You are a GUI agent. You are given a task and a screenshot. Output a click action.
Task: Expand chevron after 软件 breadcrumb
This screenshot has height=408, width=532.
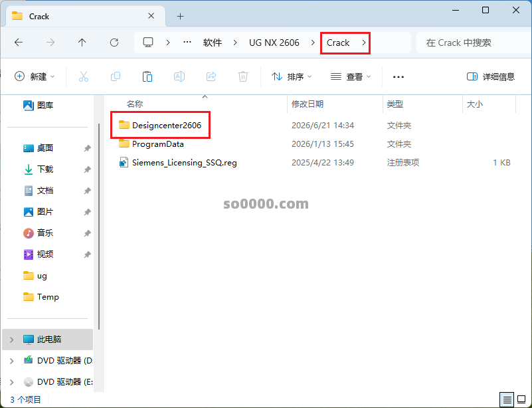click(235, 43)
